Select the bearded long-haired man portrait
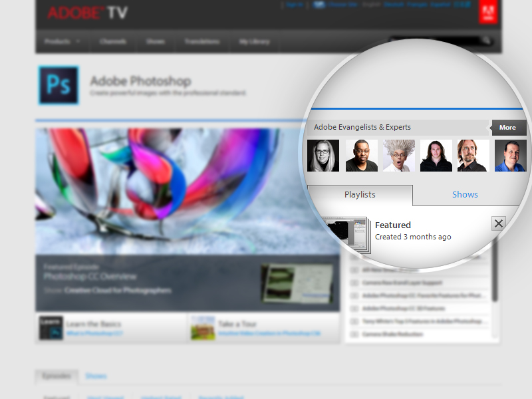The width and height of the screenshot is (532, 399). pyautogui.click(x=473, y=156)
